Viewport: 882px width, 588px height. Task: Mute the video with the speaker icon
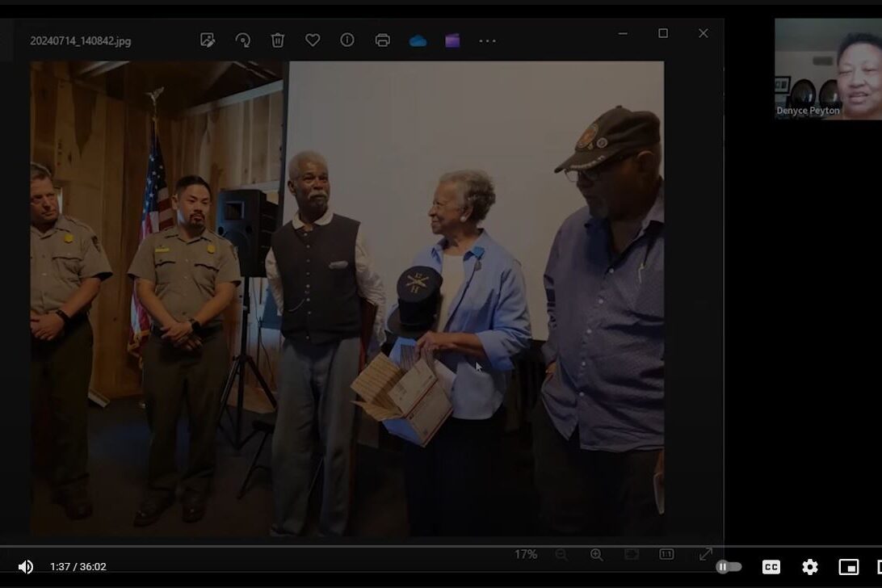pos(26,567)
